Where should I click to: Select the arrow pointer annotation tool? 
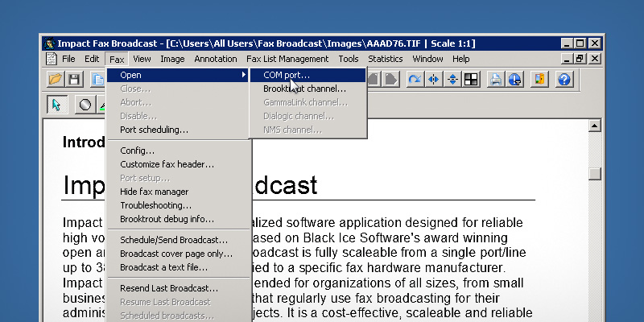[56, 105]
